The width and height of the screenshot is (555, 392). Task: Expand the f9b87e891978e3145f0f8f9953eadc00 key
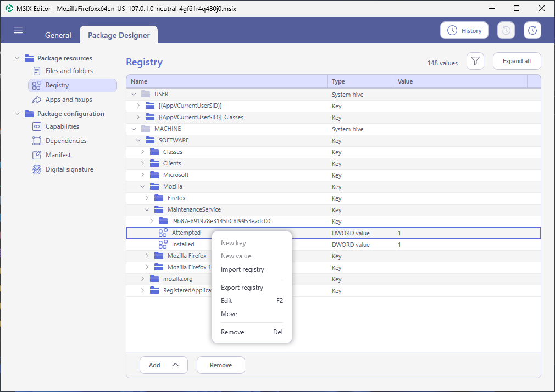(151, 221)
